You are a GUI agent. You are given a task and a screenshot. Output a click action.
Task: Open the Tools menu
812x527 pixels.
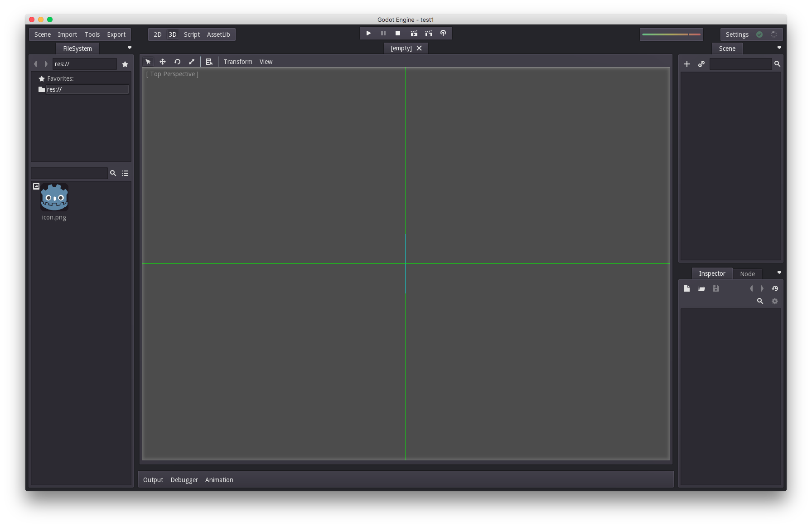[x=92, y=34]
